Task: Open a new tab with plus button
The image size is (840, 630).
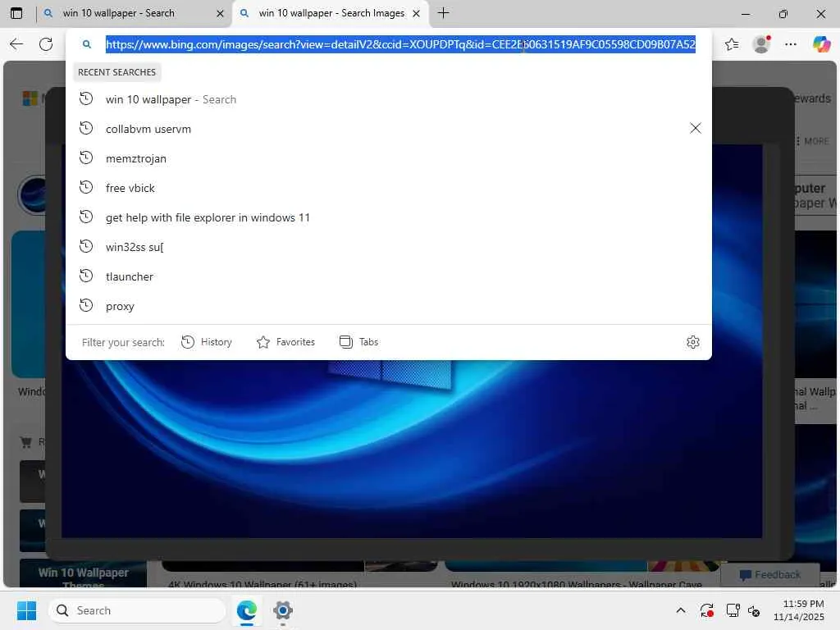Action: point(443,13)
